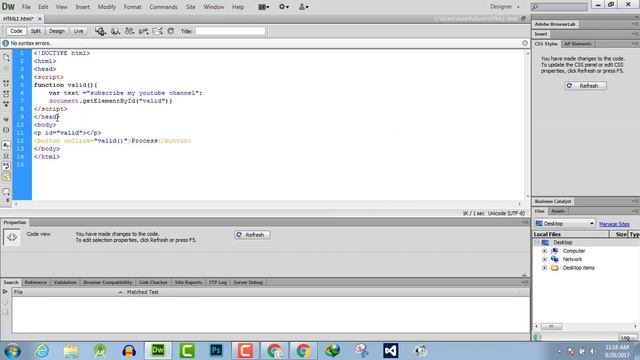This screenshot has width=640, height=360.
Task: Click the Balance Braces icon in coding toolbar
Action: click(6, 130)
